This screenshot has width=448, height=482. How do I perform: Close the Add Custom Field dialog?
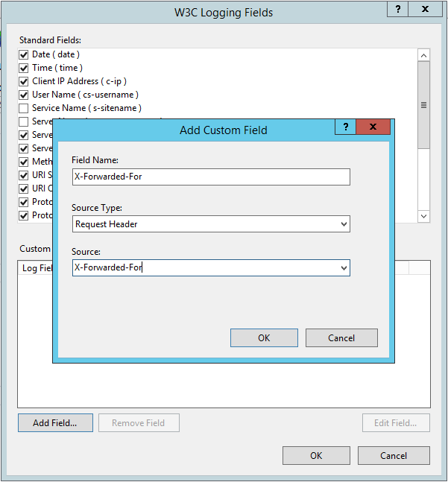[x=373, y=127]
